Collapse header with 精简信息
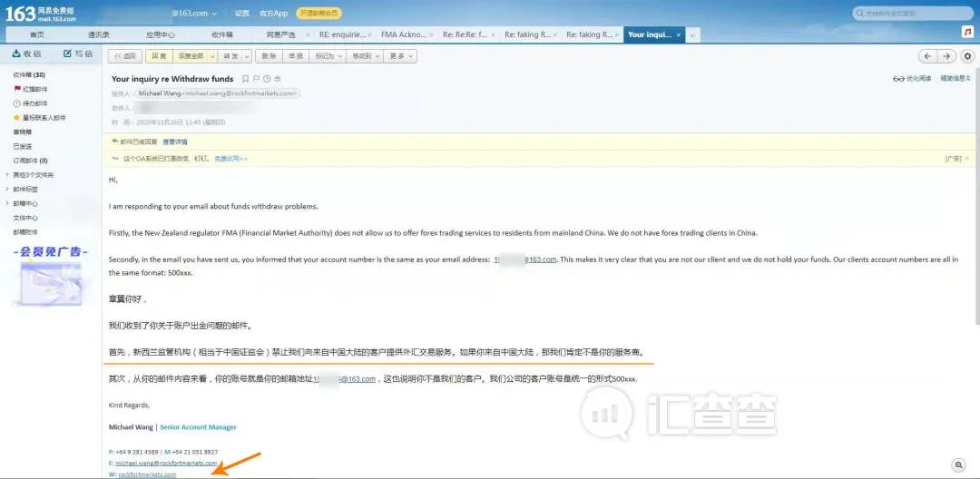 [x=955, y=79]
